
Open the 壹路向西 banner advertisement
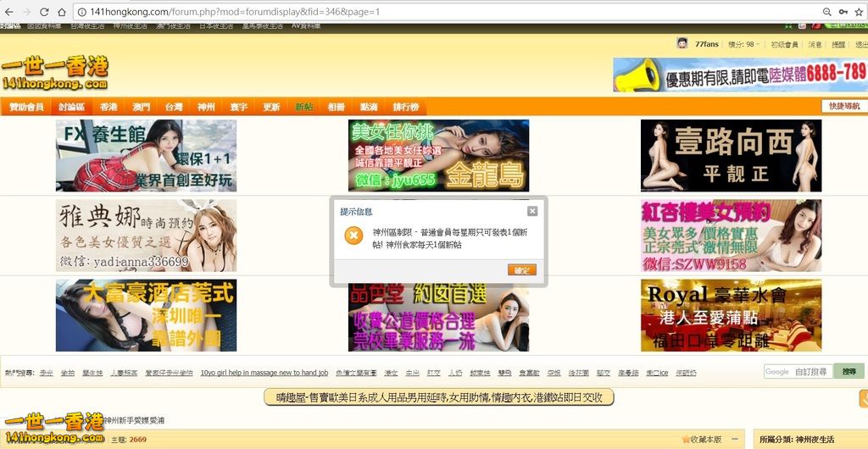pyautogui.click(x=731, y=155)
